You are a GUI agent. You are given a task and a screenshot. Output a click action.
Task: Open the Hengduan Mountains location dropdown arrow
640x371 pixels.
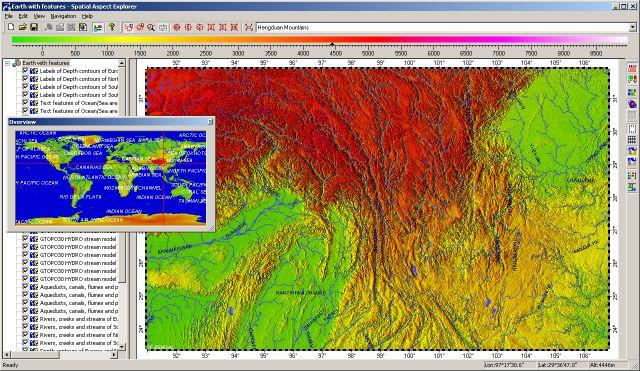tap(632, 27)
